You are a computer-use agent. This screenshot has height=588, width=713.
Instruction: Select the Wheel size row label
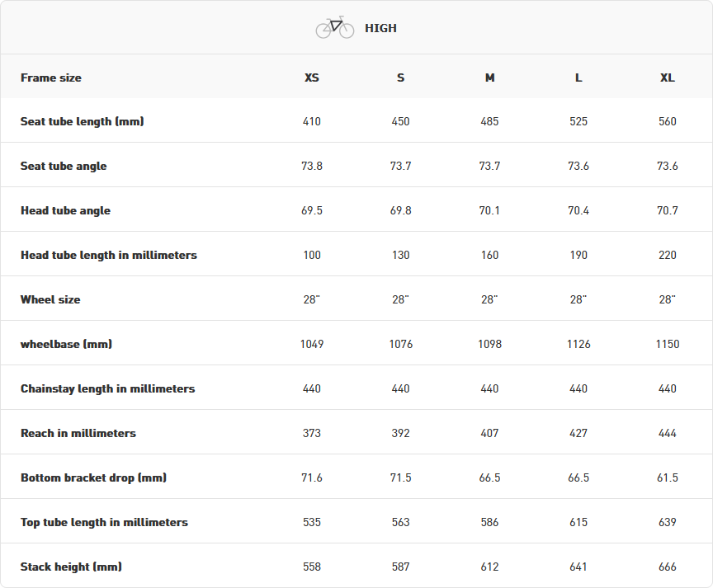[x=50, y=299]
